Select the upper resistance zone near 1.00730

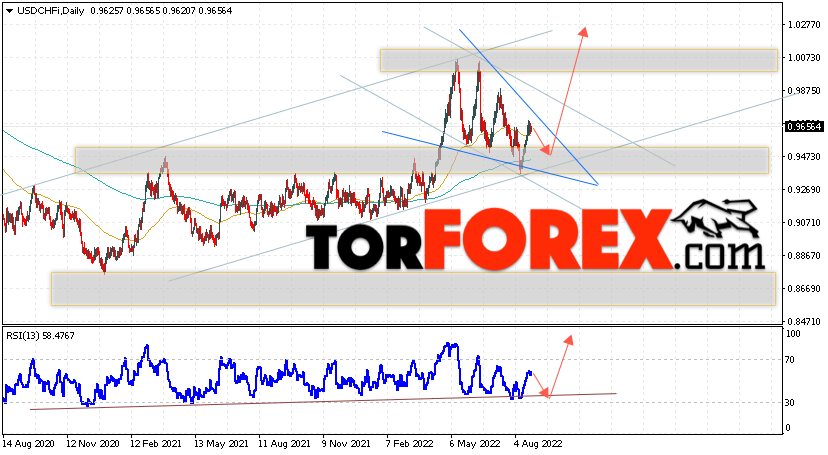point(579,61)
